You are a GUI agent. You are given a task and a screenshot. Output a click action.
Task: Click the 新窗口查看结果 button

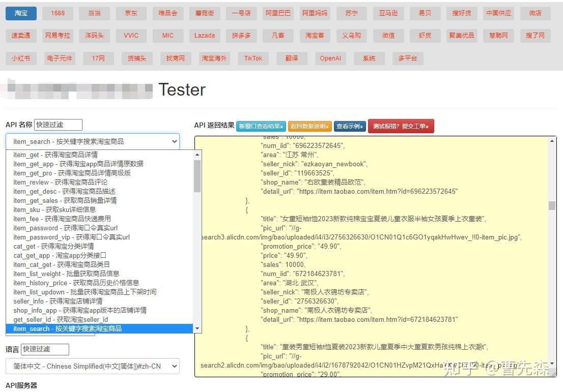(x=261, y=126)
